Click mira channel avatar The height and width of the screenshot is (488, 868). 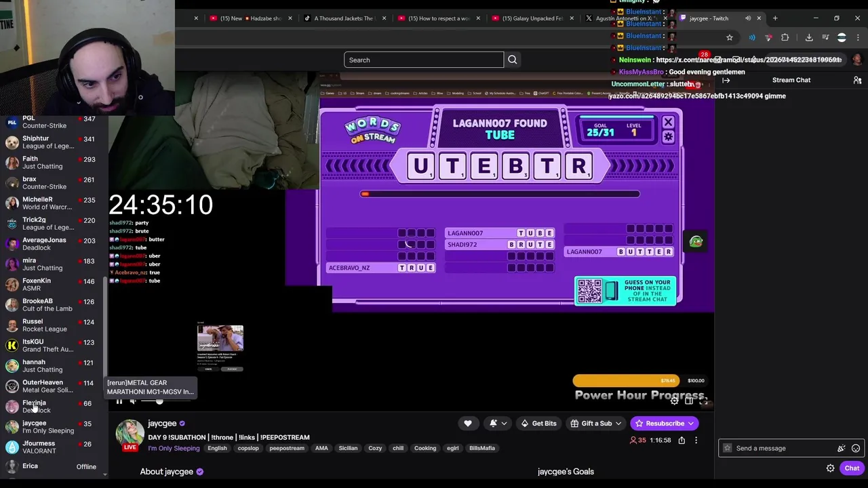(x=12, y=264)
